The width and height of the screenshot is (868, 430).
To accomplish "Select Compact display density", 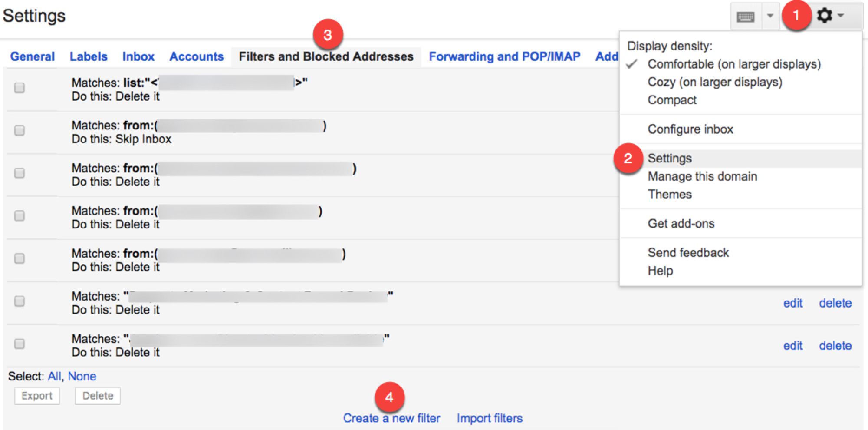I will [x=672, y=100].
